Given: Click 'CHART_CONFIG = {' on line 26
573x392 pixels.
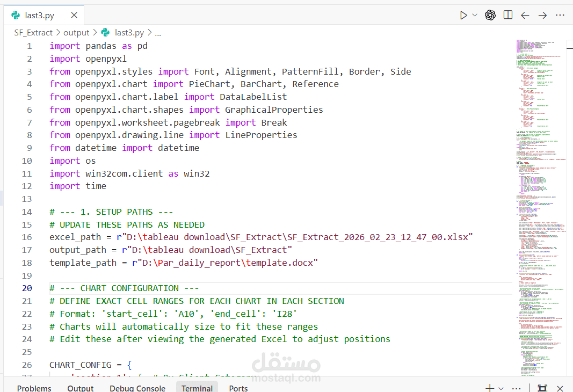Looking at the screenshot, I should click(91, 365).
